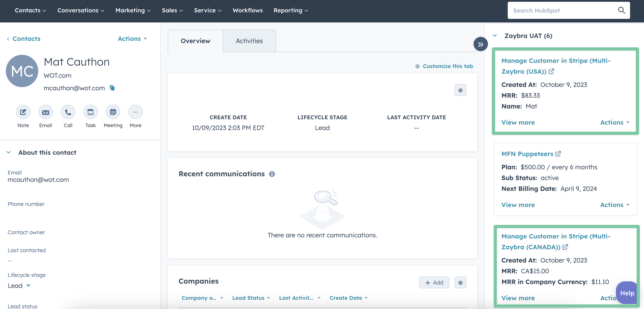Click the Sub Status value active
Viewport: 644px width, 309px height.
coord(550,178)
